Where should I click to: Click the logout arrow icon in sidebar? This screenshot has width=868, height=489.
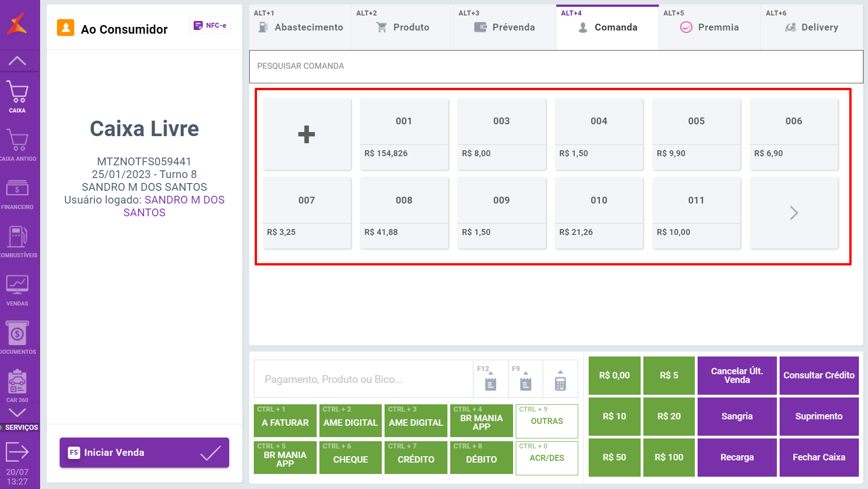pos(17,452)
